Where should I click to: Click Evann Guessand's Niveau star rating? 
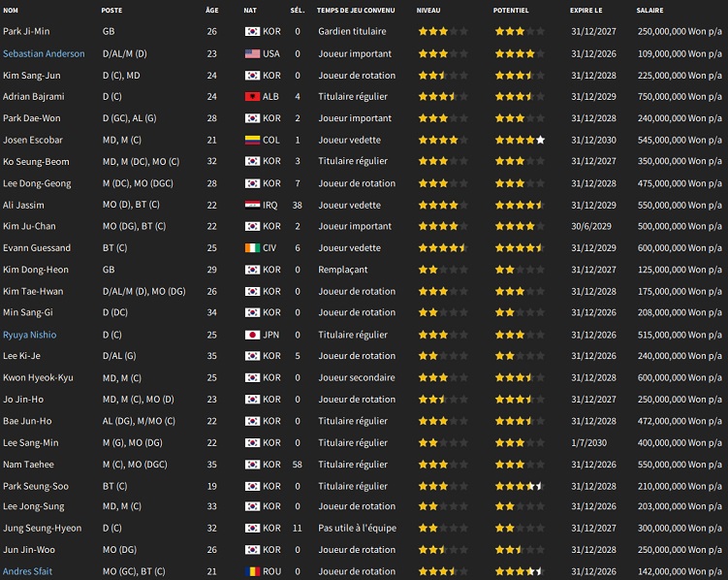pos(442,248)
